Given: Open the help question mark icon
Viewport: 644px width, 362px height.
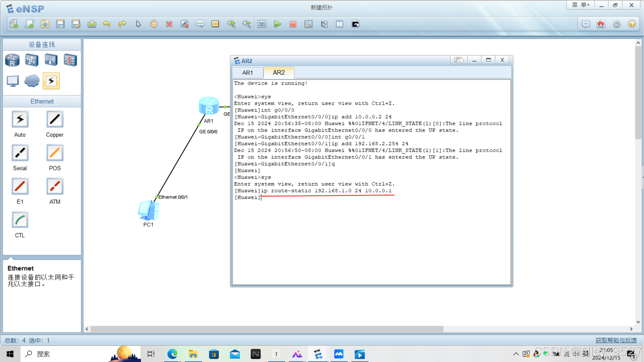Looking at the screenshot, I should point(632,24).
